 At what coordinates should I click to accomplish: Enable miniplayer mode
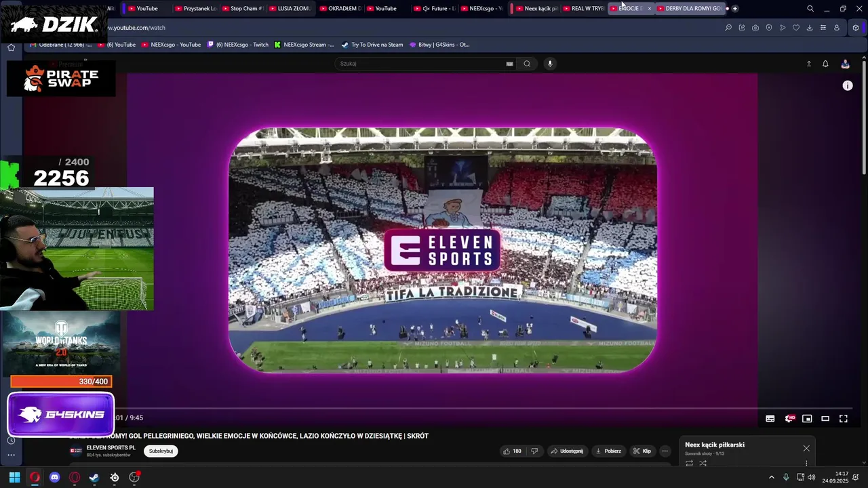pyautogui.click(x=807, y=419)
